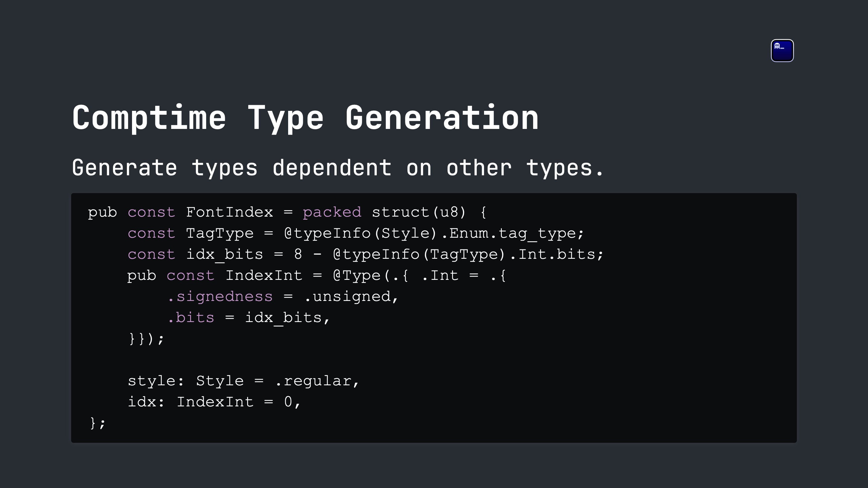Screen dimensions: 868x488
Task: Click the TagType constant declaration
Action: coord(220,233)
